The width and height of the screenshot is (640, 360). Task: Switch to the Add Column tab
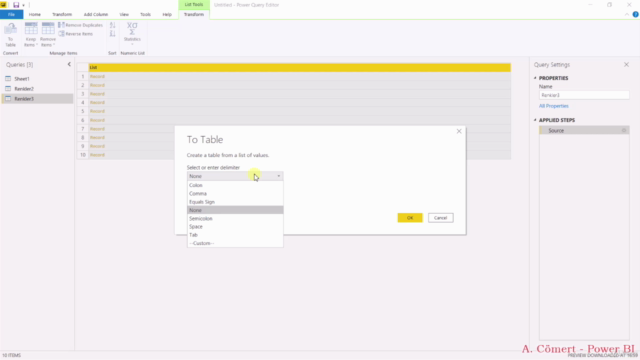click(x=96, y=14)
